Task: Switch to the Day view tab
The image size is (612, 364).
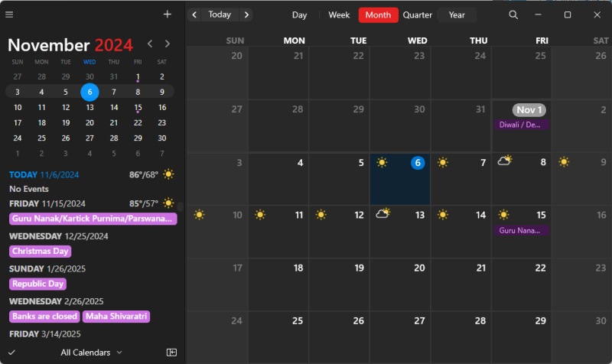Action: pos(299,15)
